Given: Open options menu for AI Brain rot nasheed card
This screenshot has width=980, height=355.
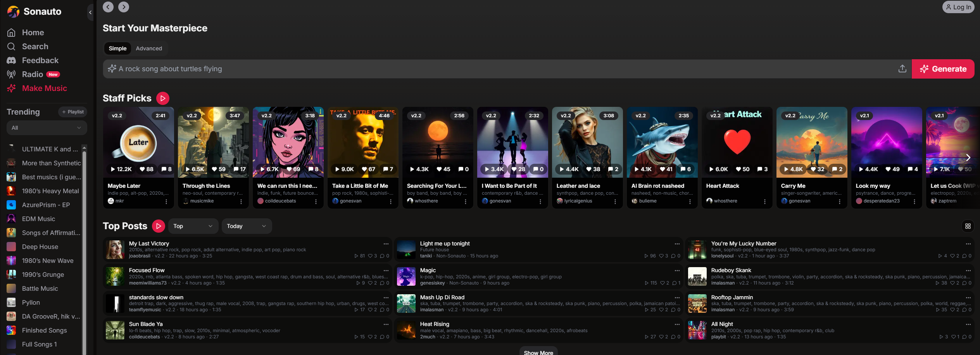Looking at the screenshot, I should point(690,201).
